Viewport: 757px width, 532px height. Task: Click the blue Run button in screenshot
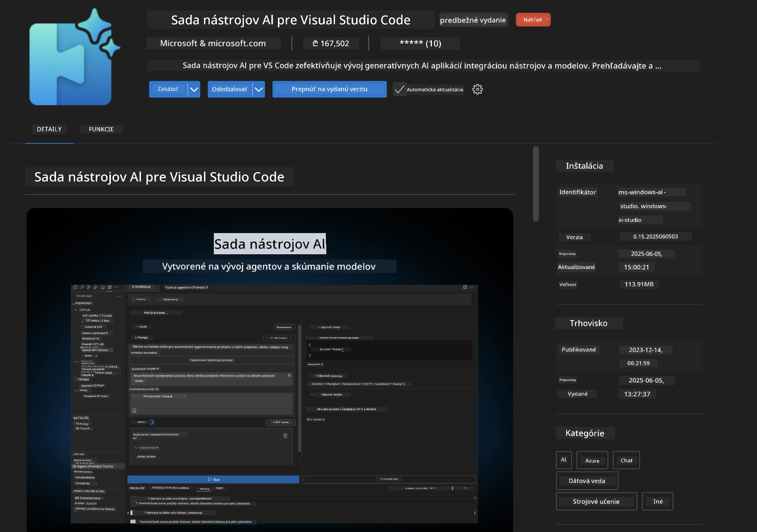click(x=213, y=479)
